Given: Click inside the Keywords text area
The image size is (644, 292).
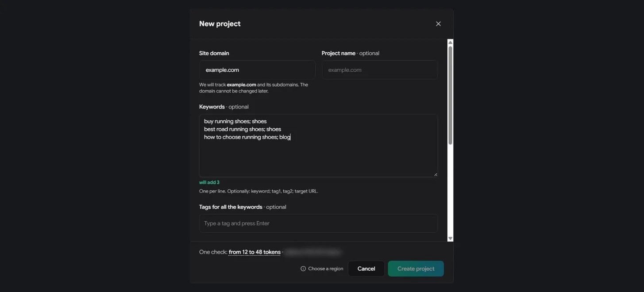Looking at the screenshot, I should click(x=318, y=146).
